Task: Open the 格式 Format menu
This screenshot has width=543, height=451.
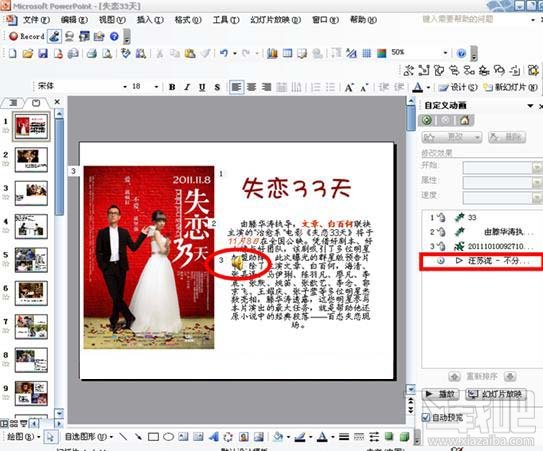Action: [188, 20]
